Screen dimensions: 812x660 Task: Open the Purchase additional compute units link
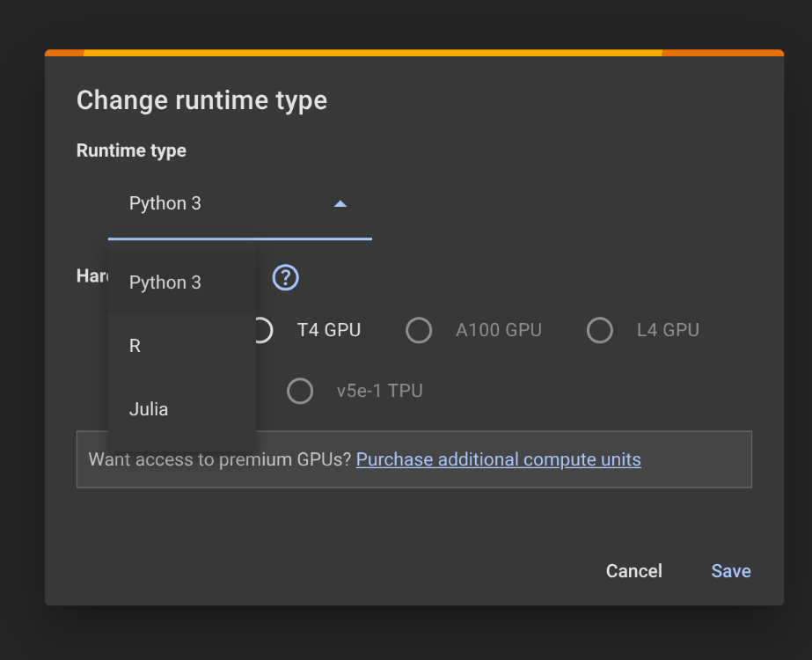[498, 459]
